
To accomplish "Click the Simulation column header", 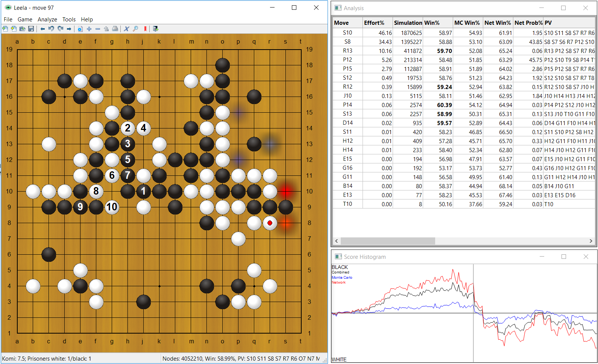I will tap(408, 23).
